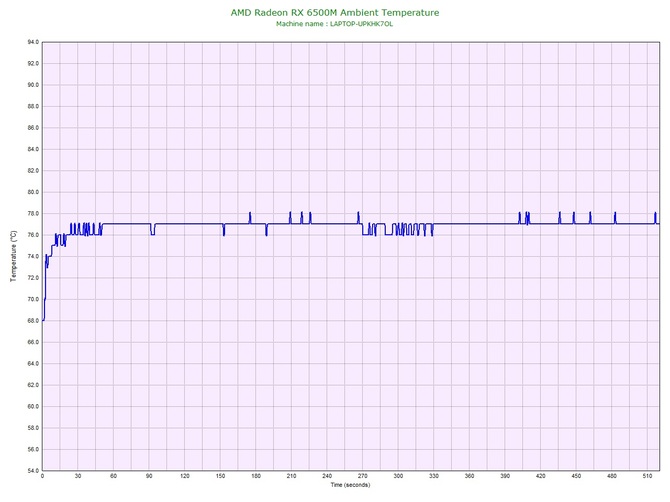Viewport: 670px width, 502px height.
Task: Select the 74.0 temperature axis tick label
Action: click(33, 256)
